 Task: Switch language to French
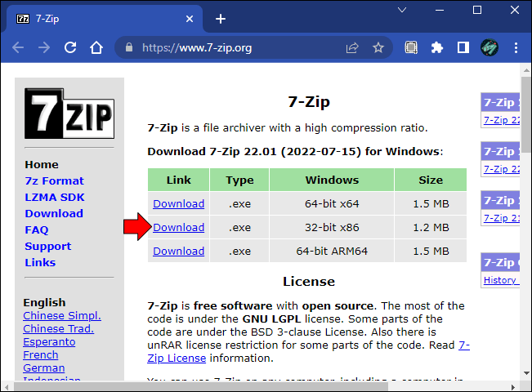40,355
